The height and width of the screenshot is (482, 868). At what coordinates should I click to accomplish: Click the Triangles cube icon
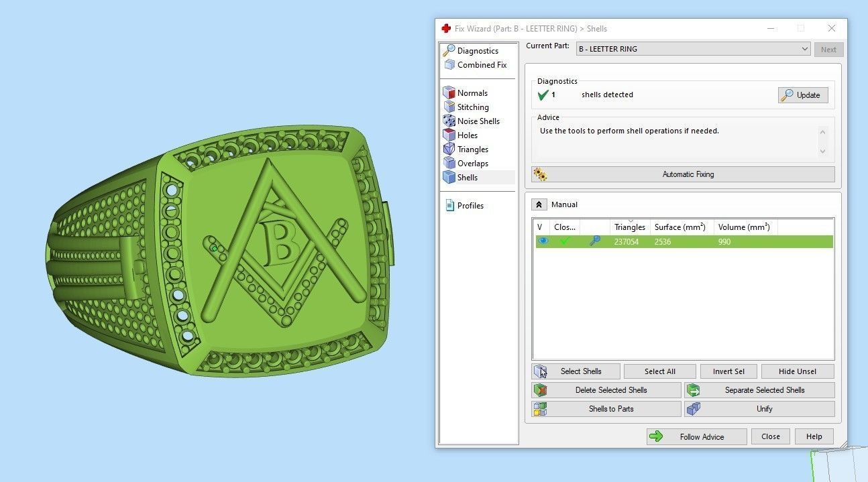pyautogui.click(x=449, y=149)
